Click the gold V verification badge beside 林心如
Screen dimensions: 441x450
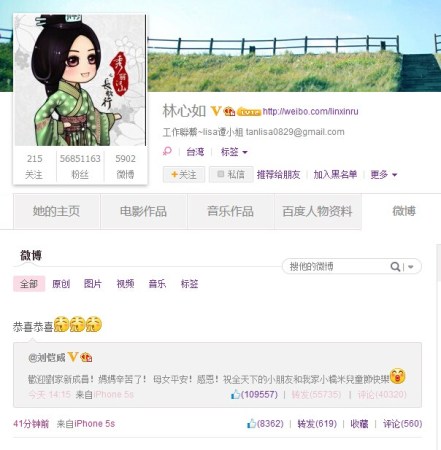pos(216,111)
